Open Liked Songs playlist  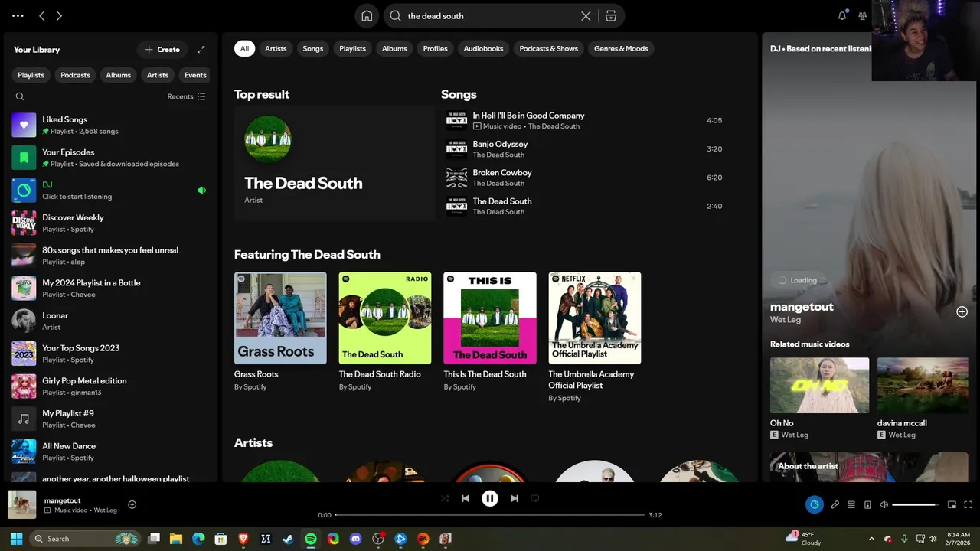pyautogui.click(x=110, y=125)
